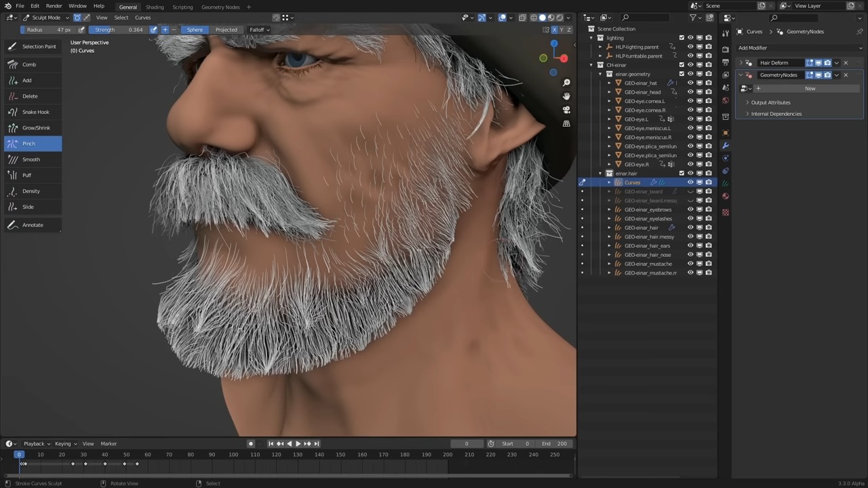Hide GEO-einar_hat in the outliner

tap(690, 83)
